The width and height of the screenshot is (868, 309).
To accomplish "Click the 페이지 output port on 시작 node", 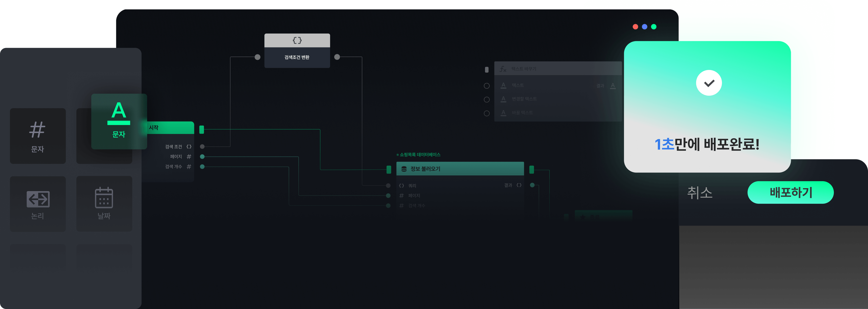I will point(202,157).
